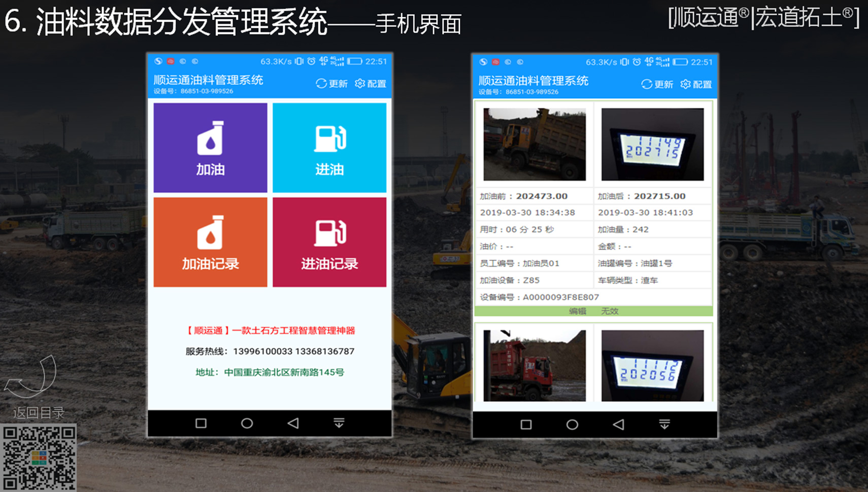Screen dimensions: 868x492
Task: Tap the circle home button on right phone
Action: pos(572,425)
